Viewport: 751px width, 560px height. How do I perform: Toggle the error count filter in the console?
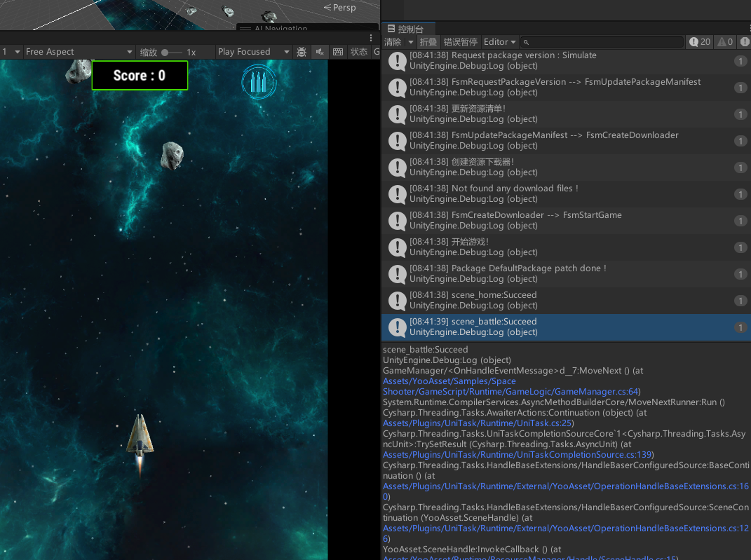click(x=744, y=42)
